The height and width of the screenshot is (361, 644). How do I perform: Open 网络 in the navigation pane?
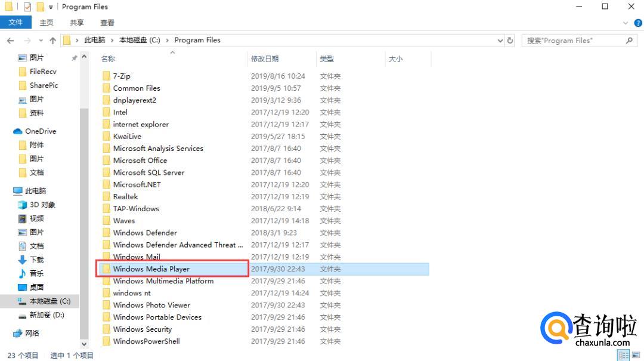pos(32,333)
